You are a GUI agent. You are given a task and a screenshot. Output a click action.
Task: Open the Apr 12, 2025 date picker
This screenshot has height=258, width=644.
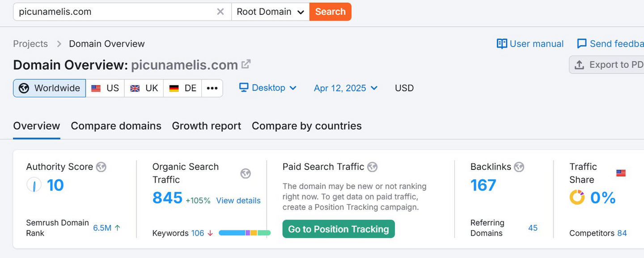click(346, 88)
